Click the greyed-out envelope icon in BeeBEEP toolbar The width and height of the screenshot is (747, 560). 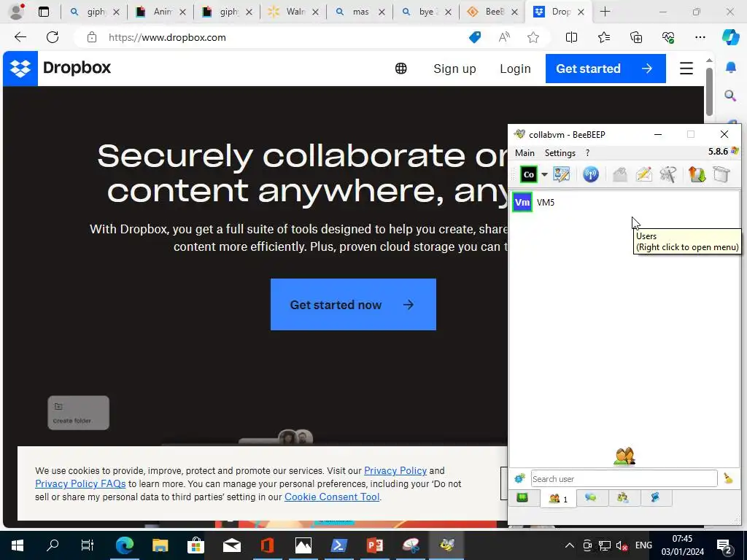coord(620,174)
